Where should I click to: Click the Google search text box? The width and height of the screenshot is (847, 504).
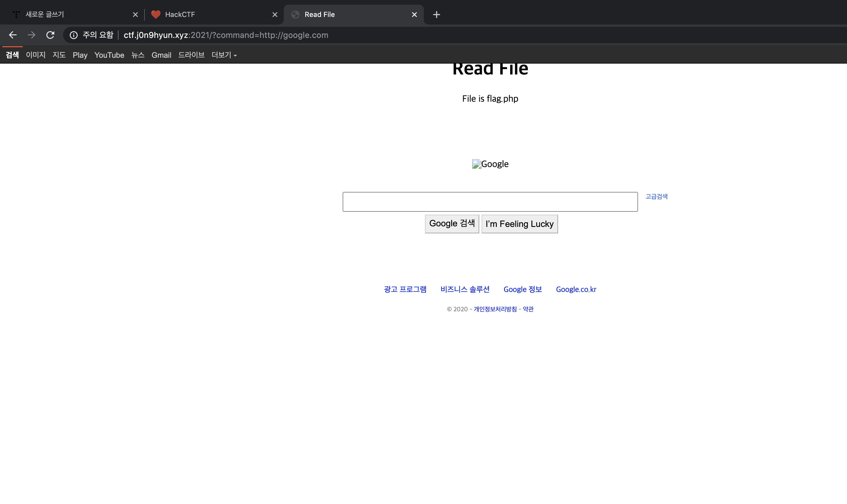pos(489,202)
